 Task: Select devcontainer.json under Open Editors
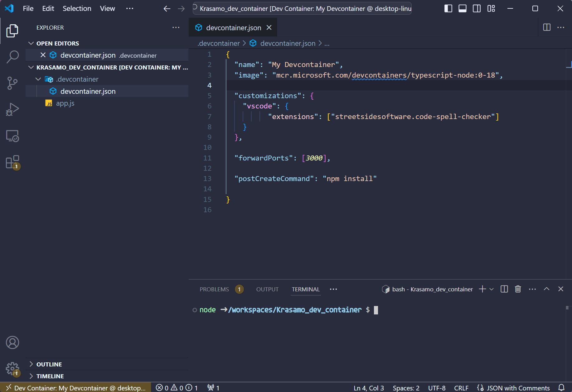coord(107,55)
